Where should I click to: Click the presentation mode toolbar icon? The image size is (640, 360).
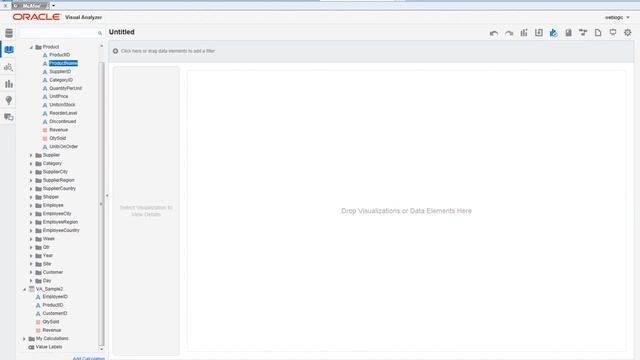(x=613, y=33)
